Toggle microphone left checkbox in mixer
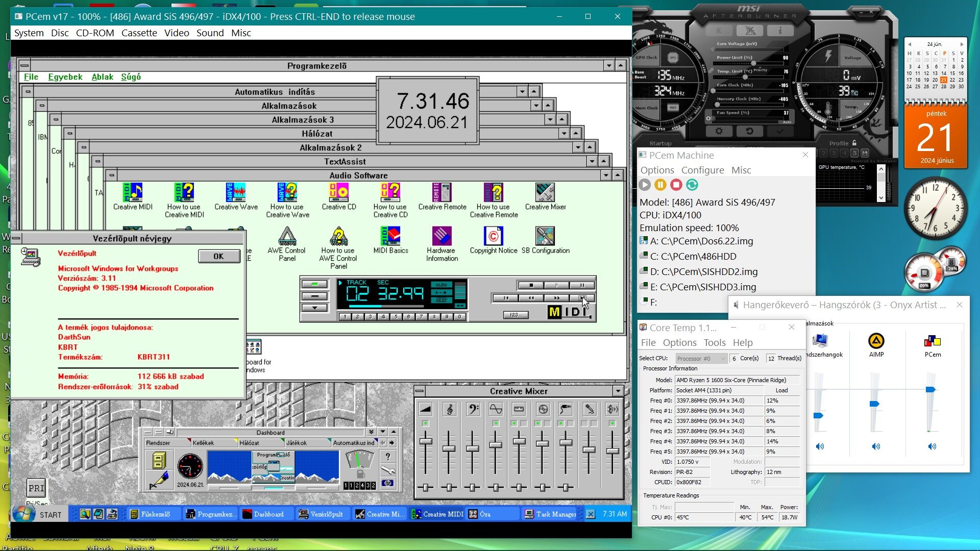980x551 pixels. tap(584, 423)
